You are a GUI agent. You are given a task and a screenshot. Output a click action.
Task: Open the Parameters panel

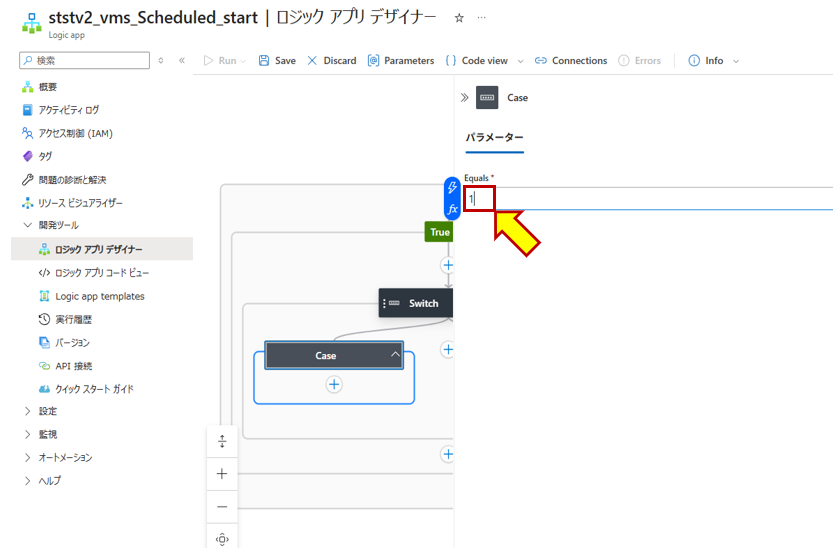(x=401, y=61)
